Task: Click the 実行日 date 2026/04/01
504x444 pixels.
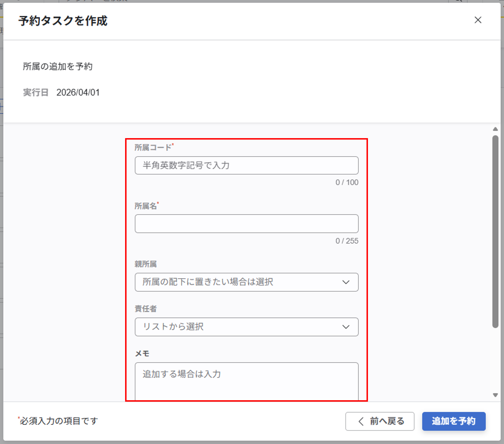Action: pos(78,93)
